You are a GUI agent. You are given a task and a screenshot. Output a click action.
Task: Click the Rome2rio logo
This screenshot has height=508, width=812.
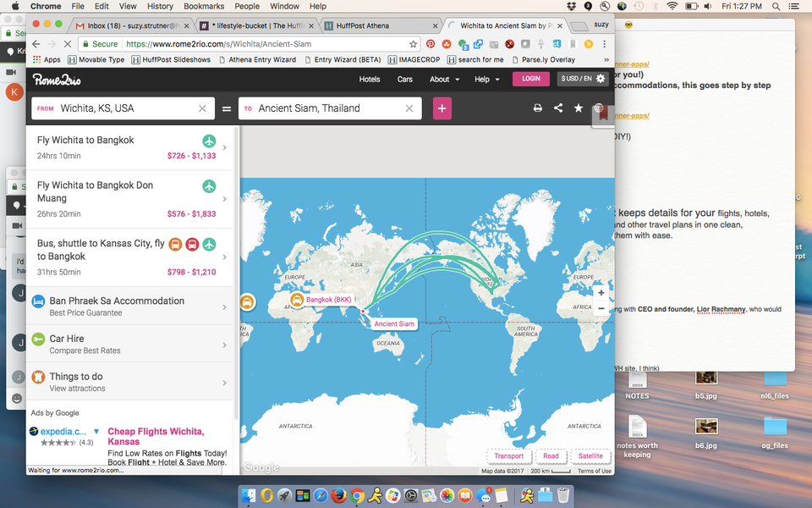[x=57, y=80]
